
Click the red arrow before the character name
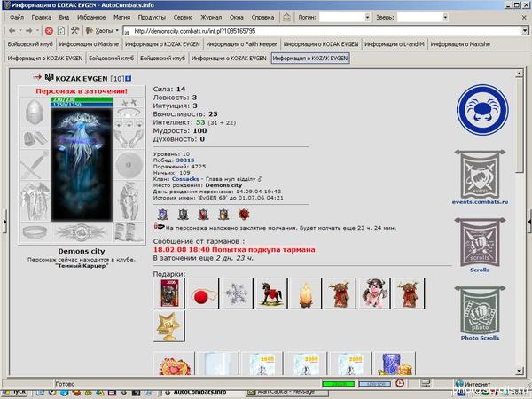pos(37,77)
